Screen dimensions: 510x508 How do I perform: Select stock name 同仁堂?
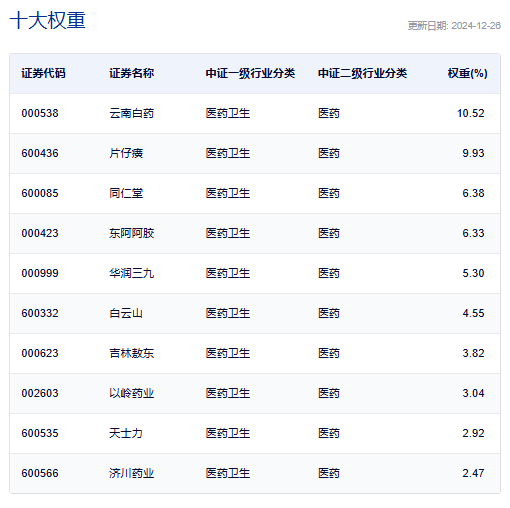pos(126,193)
